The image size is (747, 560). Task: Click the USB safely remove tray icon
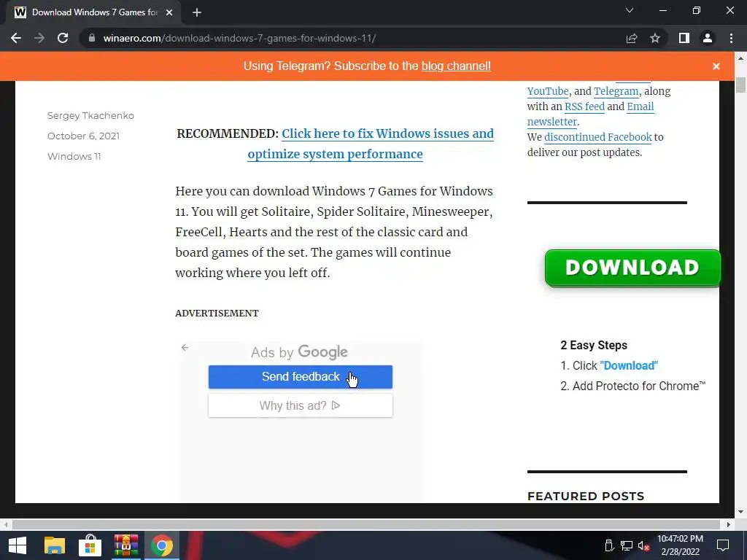pyautogui.click(x=609, y=545)
